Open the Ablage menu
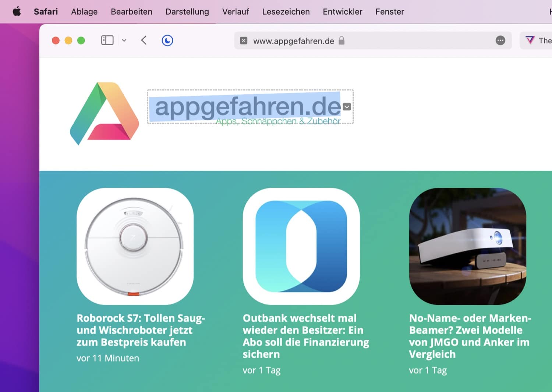Image resolution: width=552 pixels, height=392 pixels. click(x=84, y=12)
